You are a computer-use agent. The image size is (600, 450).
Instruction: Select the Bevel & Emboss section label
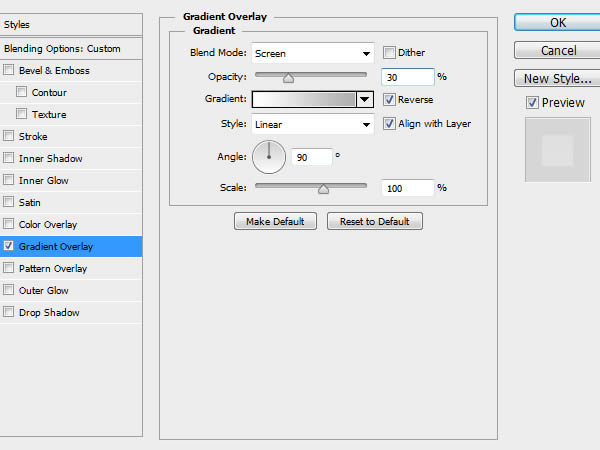(54, 70)
